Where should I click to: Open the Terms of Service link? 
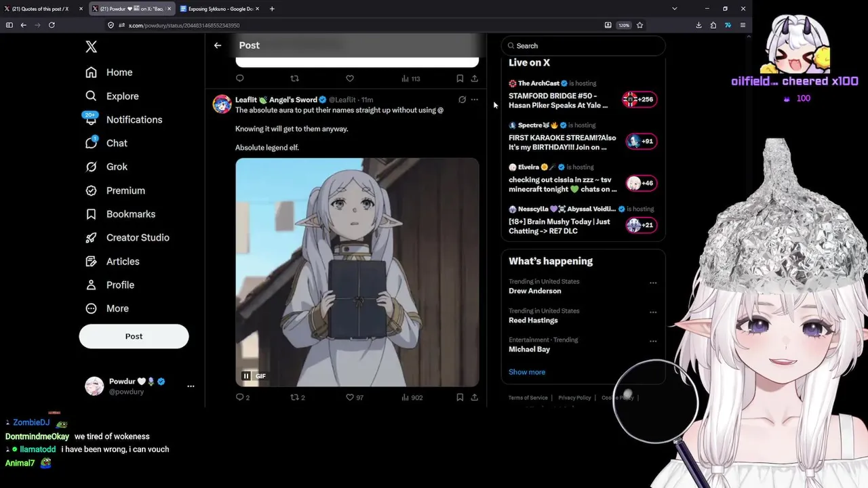coord(528,398)
